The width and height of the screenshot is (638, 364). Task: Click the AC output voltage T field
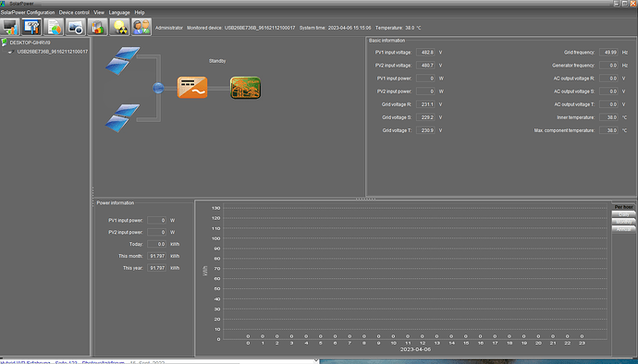pyautogui.click(x=608, y=104)
